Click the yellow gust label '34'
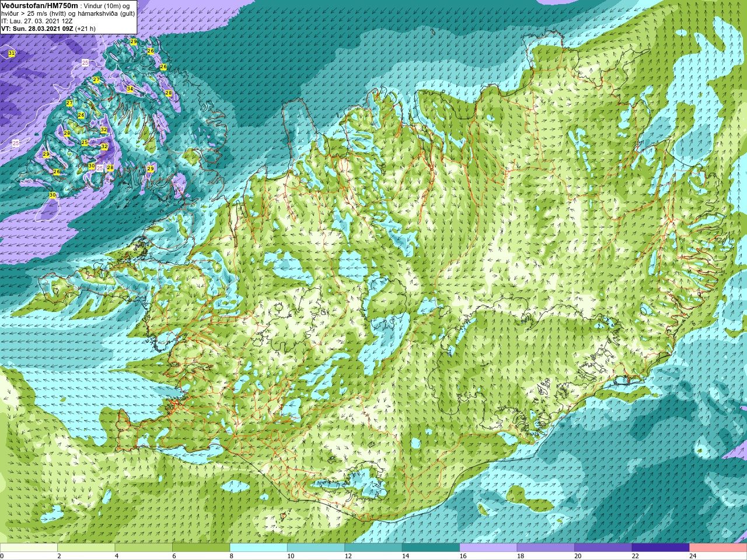The width and height of the screenshot is (747, 560). [130, 89]
